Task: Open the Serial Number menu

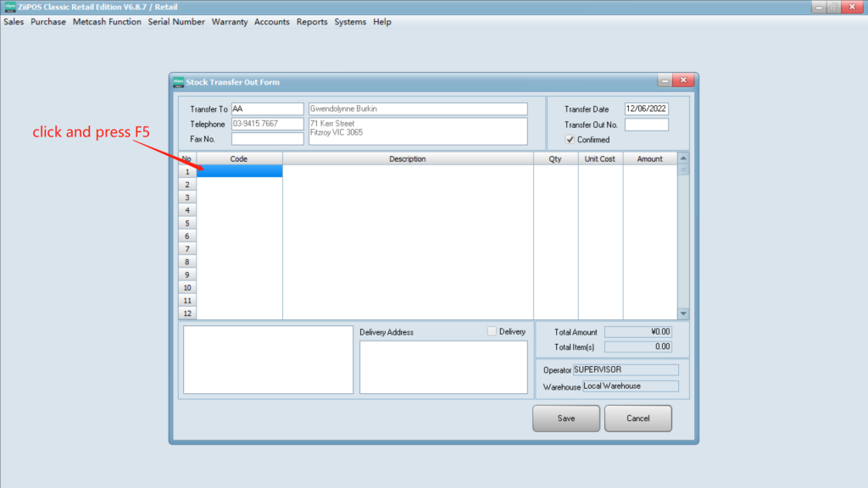Action: click(x=176, y=22)
